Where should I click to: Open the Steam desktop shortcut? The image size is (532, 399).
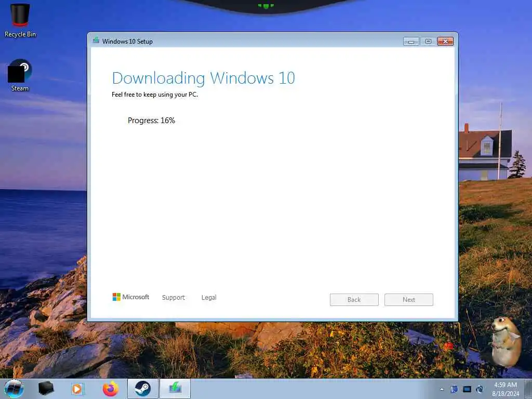click(x=20, y=75)
